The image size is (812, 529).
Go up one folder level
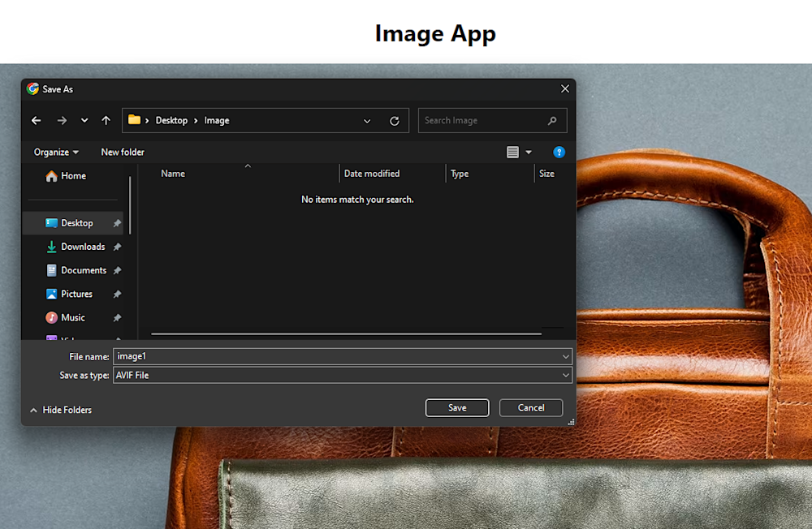point(106,121)
